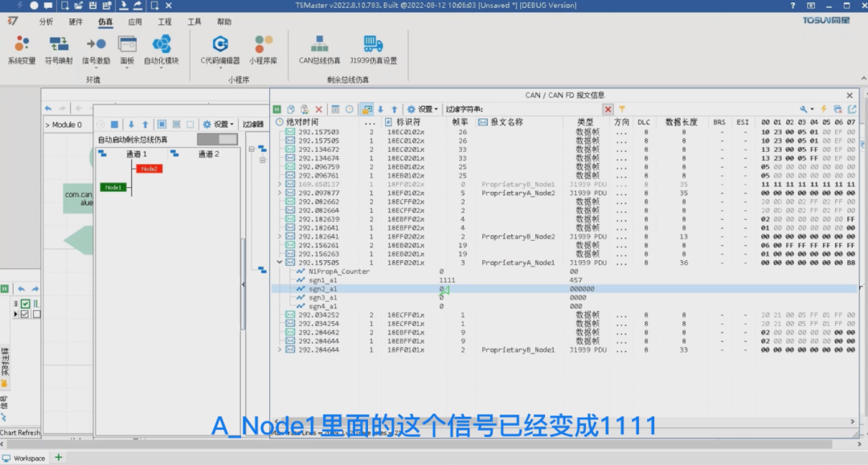Open the wrench tool dropdown in trace toolbar
The height and width of the screenshot is (465, 868).
point(807,109)
